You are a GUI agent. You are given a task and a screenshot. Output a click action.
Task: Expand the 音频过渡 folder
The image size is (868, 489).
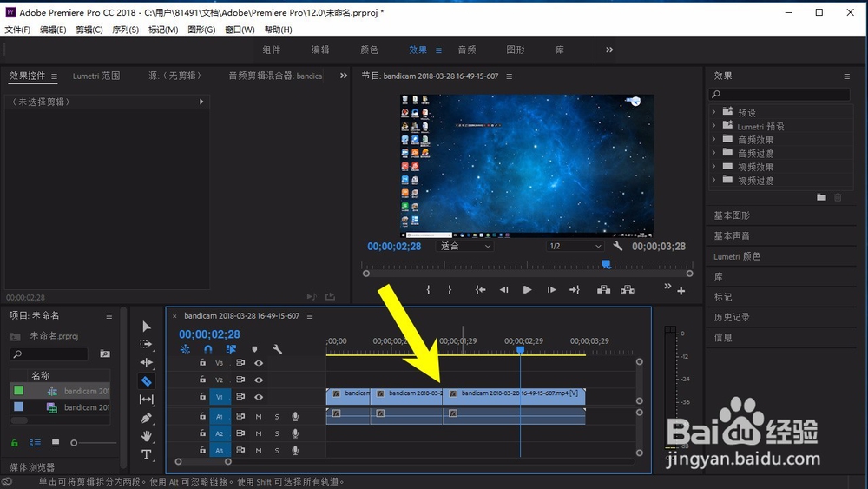tap(713, 153)
